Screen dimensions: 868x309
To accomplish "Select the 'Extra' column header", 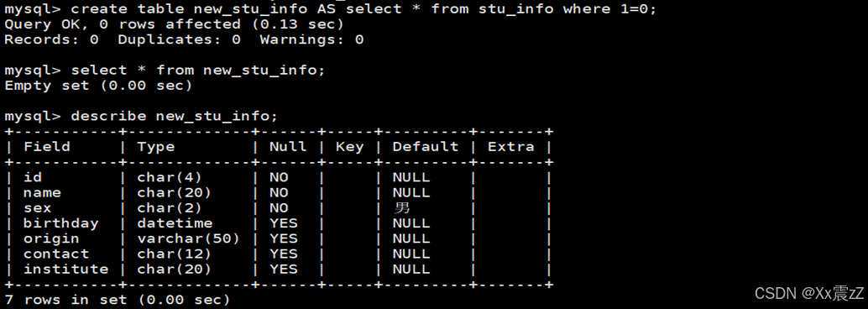I will (x=511, y=147).
